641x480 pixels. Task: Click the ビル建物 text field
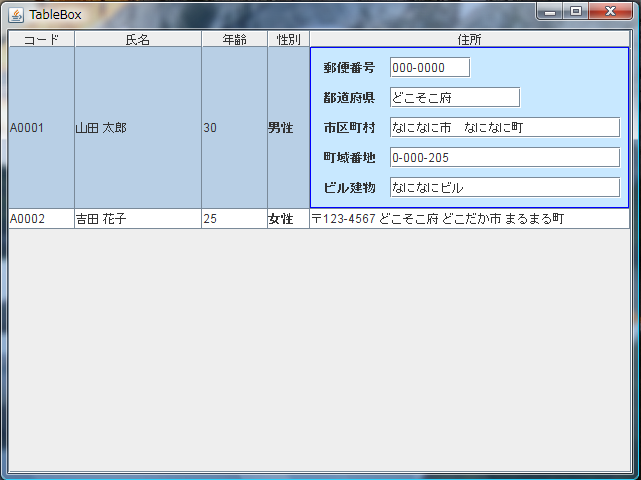coord(504,188)
